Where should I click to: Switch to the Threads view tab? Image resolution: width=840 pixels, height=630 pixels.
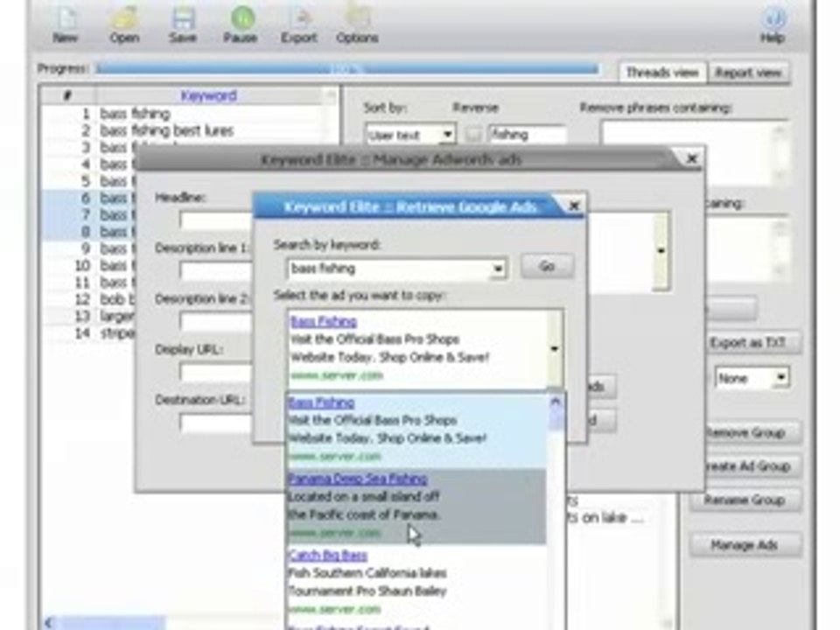[662, 73]
